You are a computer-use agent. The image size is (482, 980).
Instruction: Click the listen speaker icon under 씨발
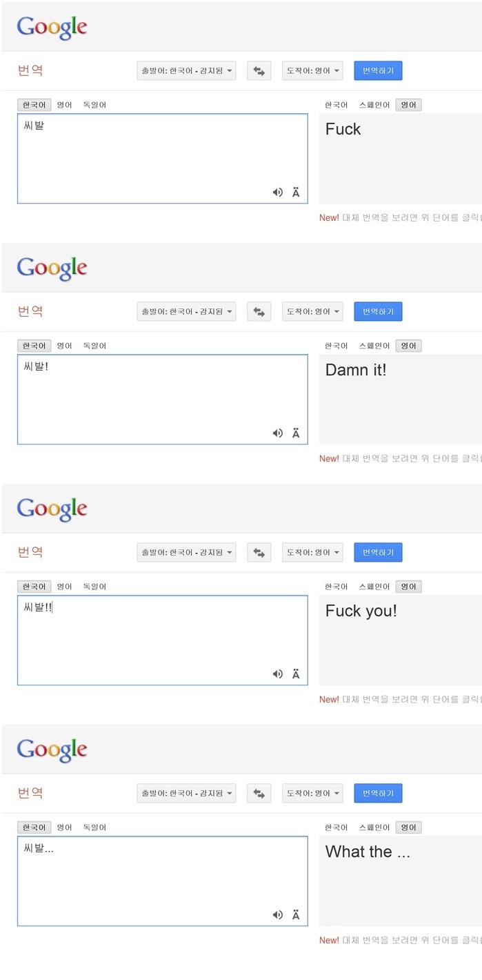click(277, 192)
